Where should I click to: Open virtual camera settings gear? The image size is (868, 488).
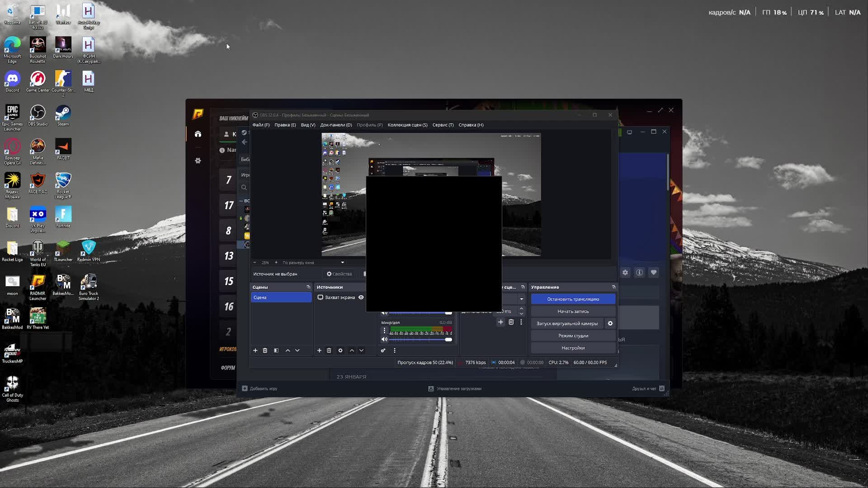610,324
